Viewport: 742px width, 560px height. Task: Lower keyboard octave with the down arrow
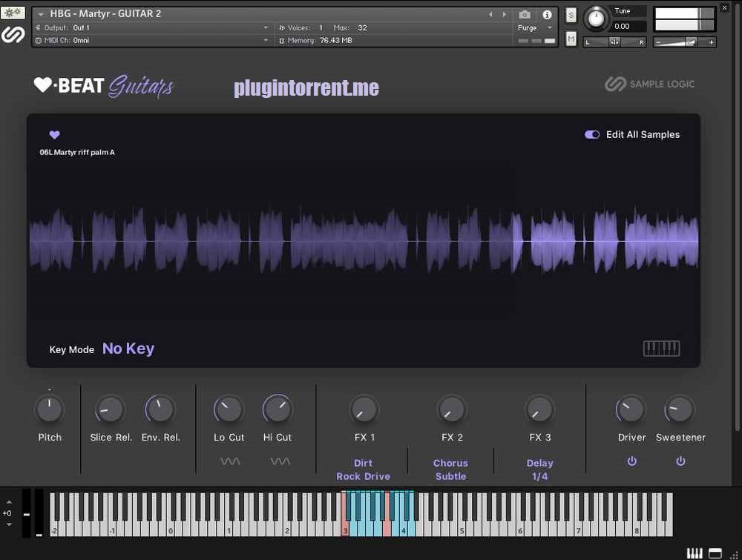tap(9, 524)
